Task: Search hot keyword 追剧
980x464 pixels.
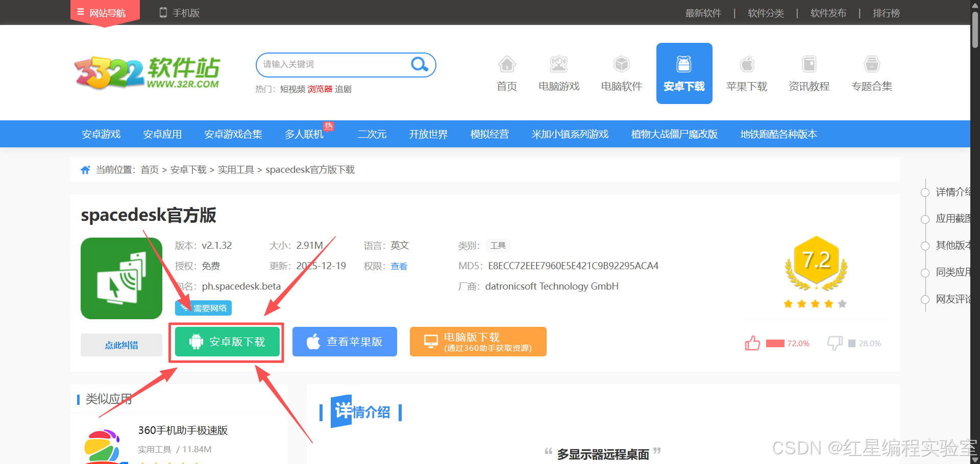Action: pos(343,89)
